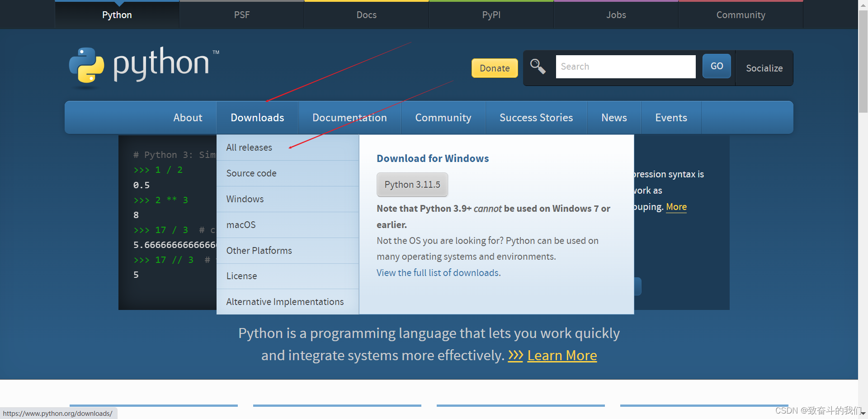868x419 pixels.
Task: Open the About navigation menu
Action: coord(188,118)
